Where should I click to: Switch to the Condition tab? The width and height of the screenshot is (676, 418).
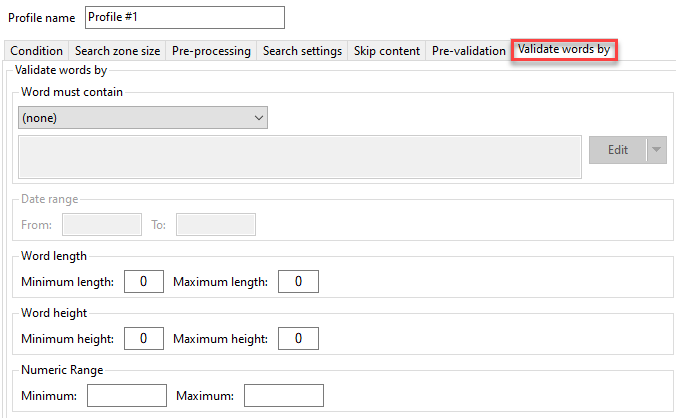(37, 51)
